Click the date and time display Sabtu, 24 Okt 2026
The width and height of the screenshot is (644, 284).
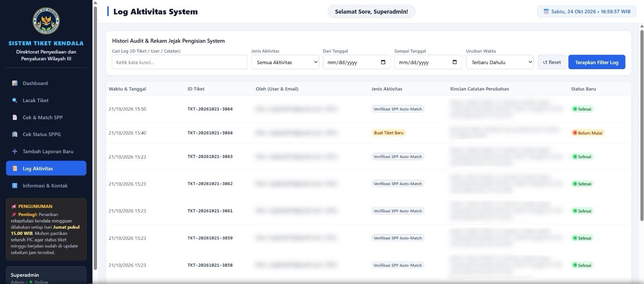(586, 12)
